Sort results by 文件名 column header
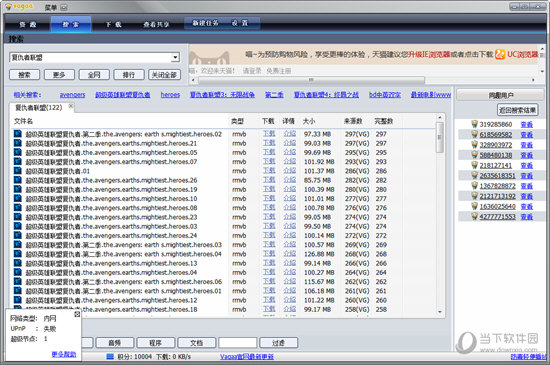 [23, 121]
